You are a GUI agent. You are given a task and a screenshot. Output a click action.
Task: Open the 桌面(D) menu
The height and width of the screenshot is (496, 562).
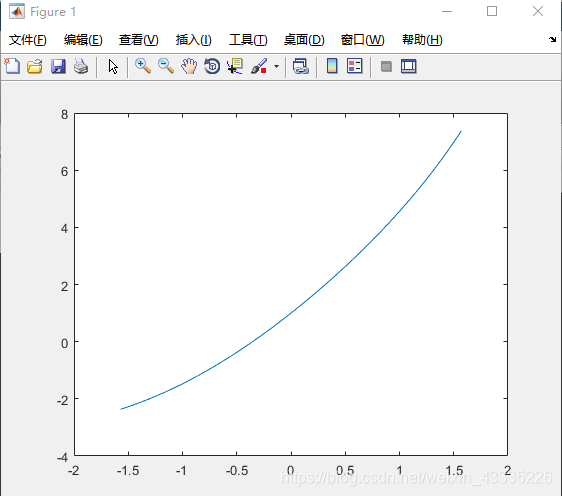pos(304,40)
